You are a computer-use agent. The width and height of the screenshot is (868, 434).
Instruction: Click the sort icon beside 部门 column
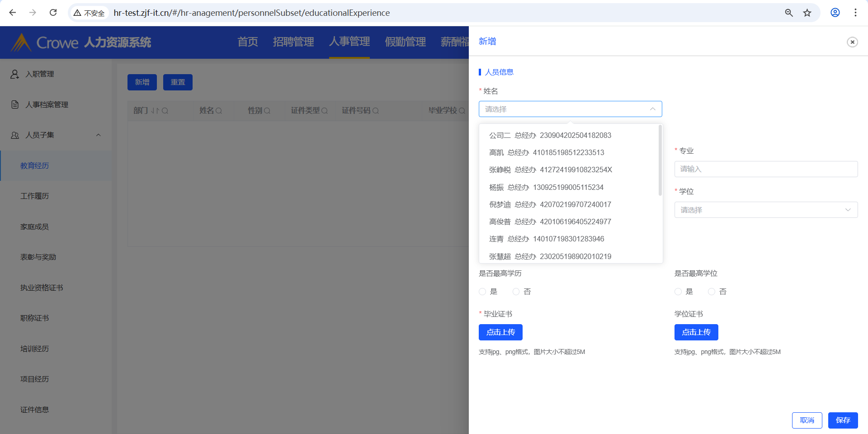pos(155,111)
